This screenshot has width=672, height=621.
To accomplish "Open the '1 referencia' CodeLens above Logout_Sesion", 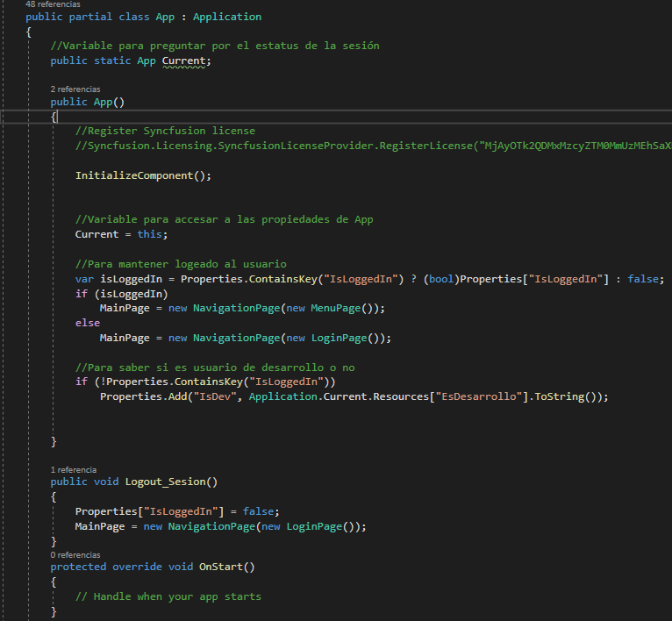I will (x=74, y=470).
